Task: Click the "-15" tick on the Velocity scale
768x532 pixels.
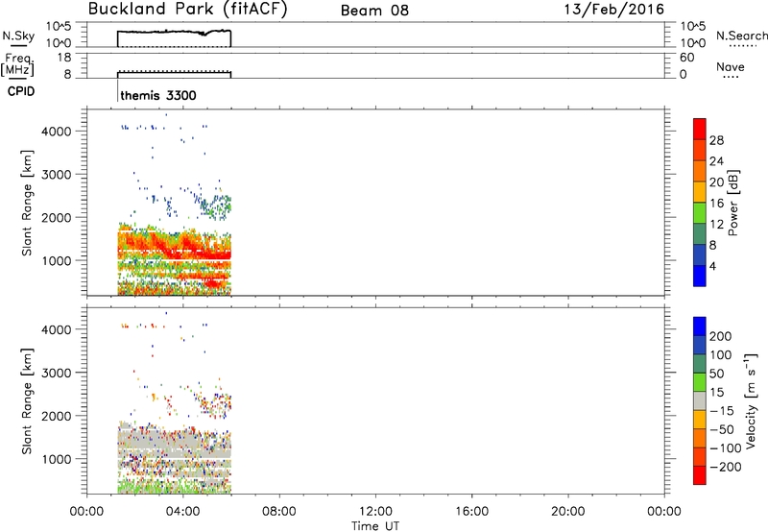Action: pyautogui.click(x=722, y=411)
